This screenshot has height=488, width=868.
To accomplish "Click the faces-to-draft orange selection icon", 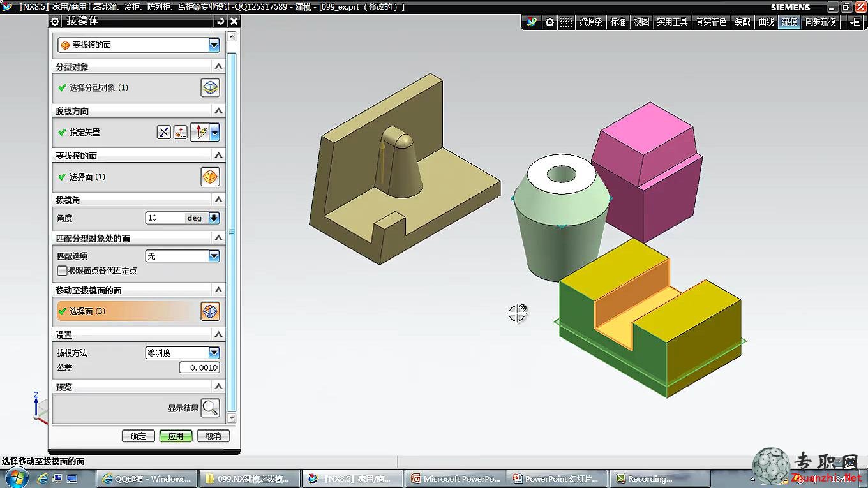I will 210,177.
